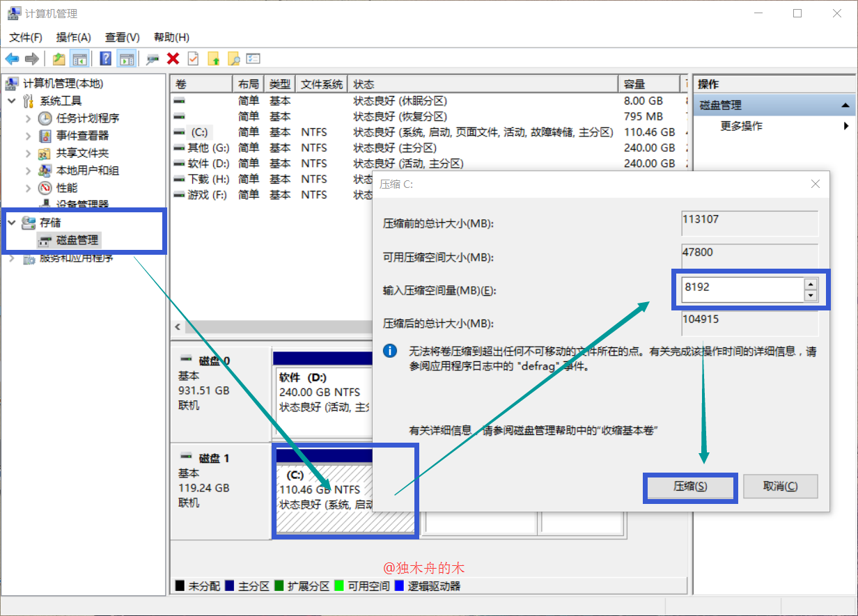Viewport: 858px width, 616px height.
Task: Expand the 更多操作 submenu arrow
Action: coord(846,126)
